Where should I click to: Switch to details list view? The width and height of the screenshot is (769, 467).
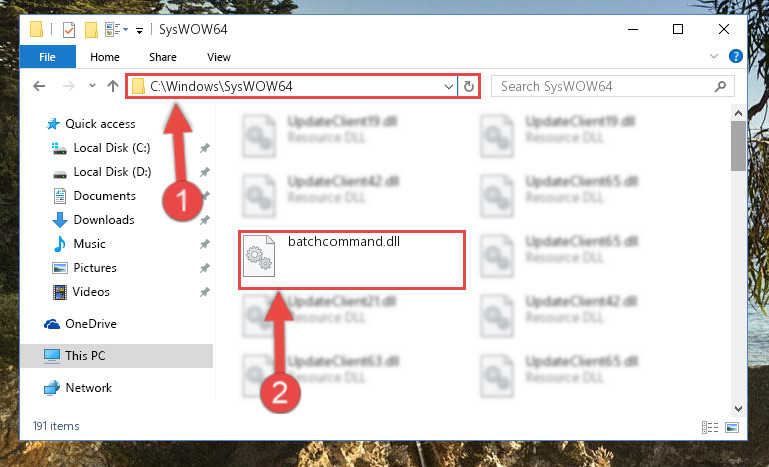[x=710, y=427]
